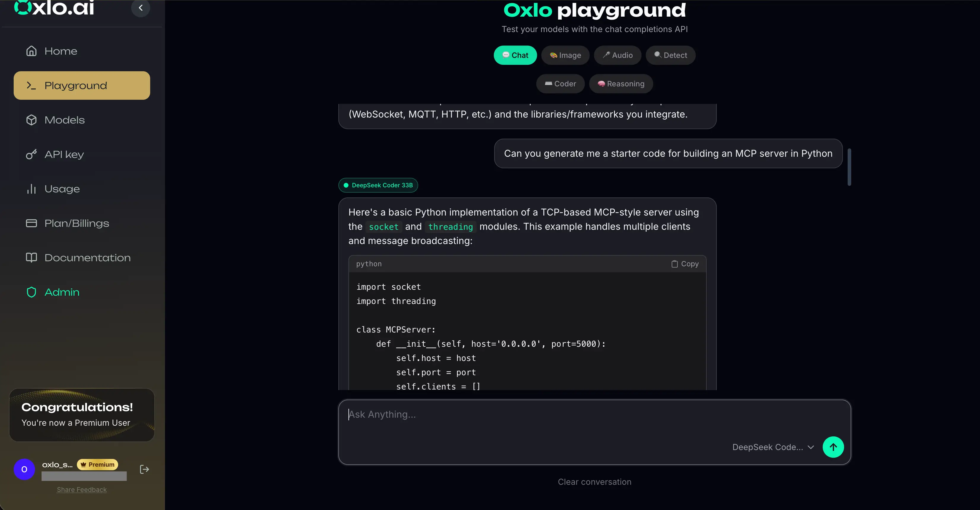Switch to Image mode
The image size is (980, 510).
tap(565, 55)
